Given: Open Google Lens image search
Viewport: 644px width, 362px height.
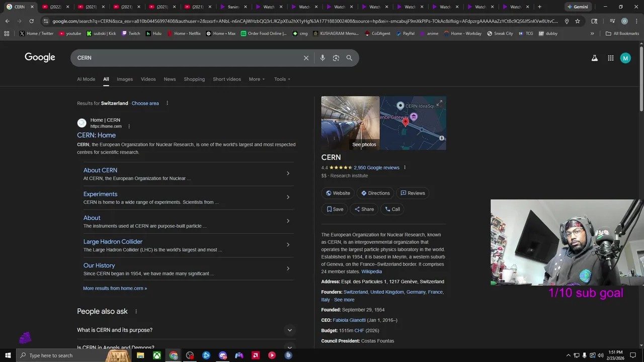Looking at the screenshot, I should 336,58.
